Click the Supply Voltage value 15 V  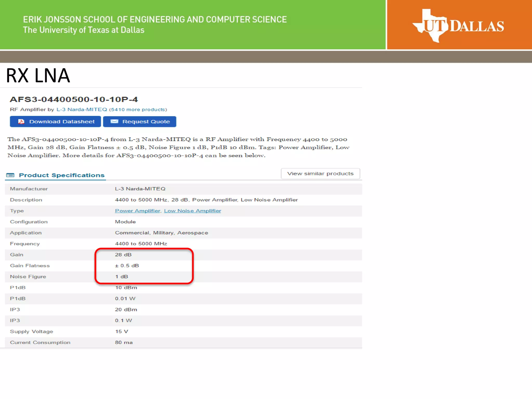pos(122,332)
